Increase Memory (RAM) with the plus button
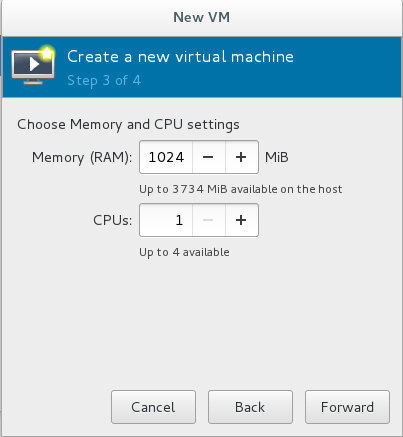Image resolution: width=403 pixels, height=437 pixels. tap(242, 157)
